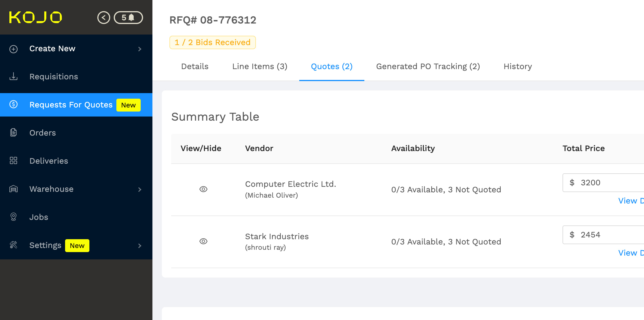644x320 pixels.
Task: Open the History tab
Action: [x=518, y=66]
